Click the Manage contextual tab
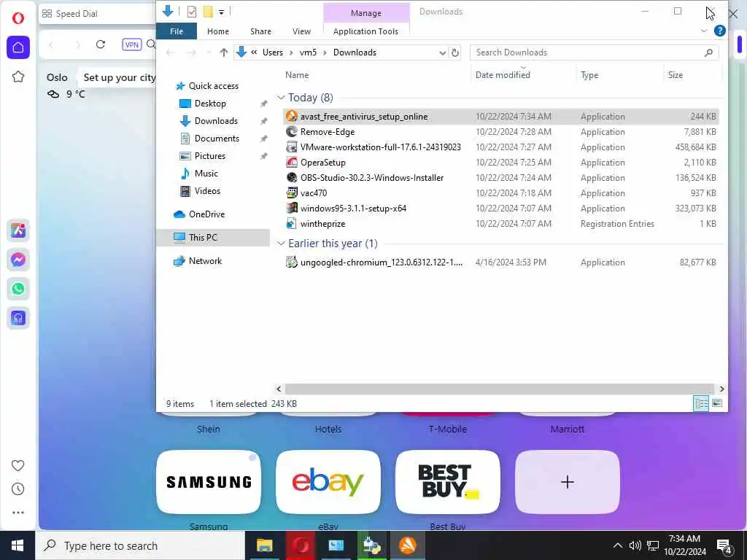This screenshot has width=747, height=560. 366,13
